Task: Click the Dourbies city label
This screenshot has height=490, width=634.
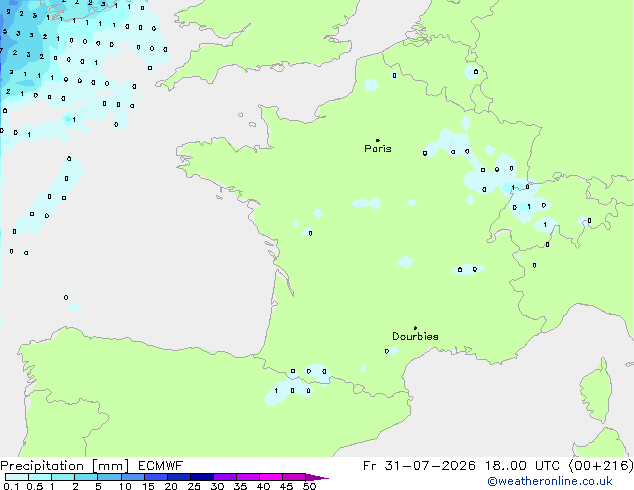Action: [415, 336]
